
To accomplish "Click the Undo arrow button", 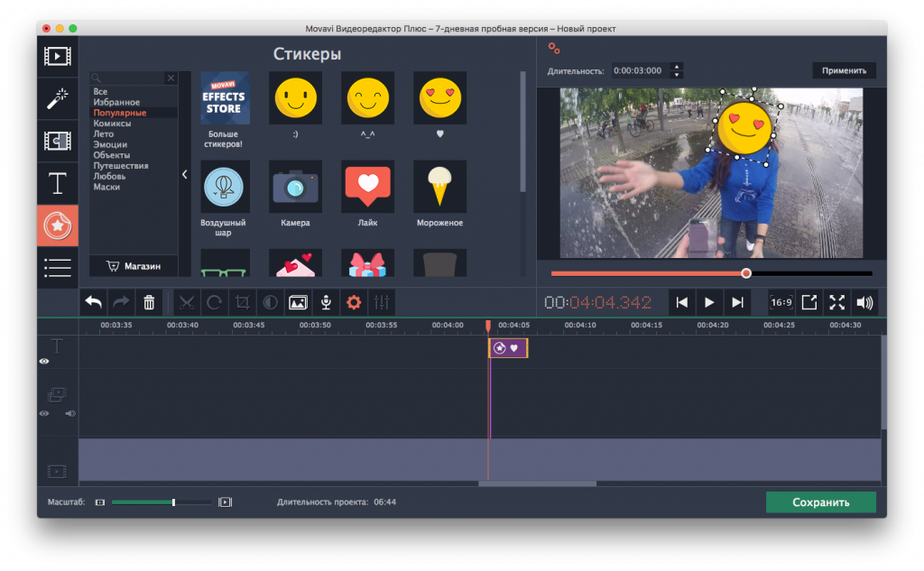I will pos(93,302).
